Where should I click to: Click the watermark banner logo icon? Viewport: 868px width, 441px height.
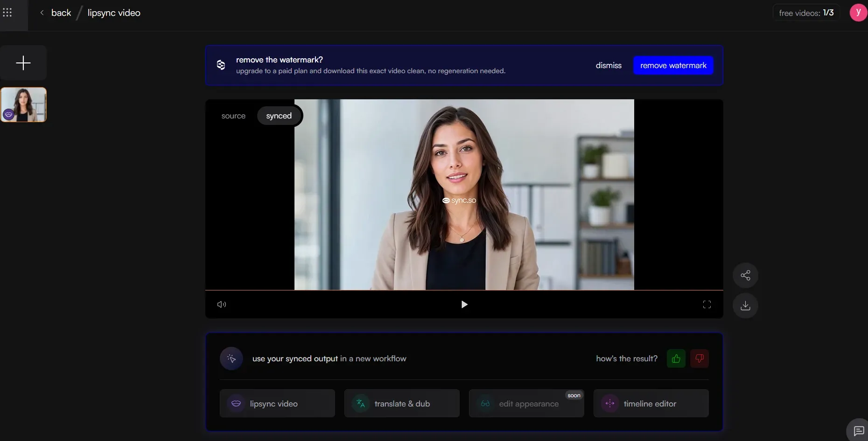221,65
